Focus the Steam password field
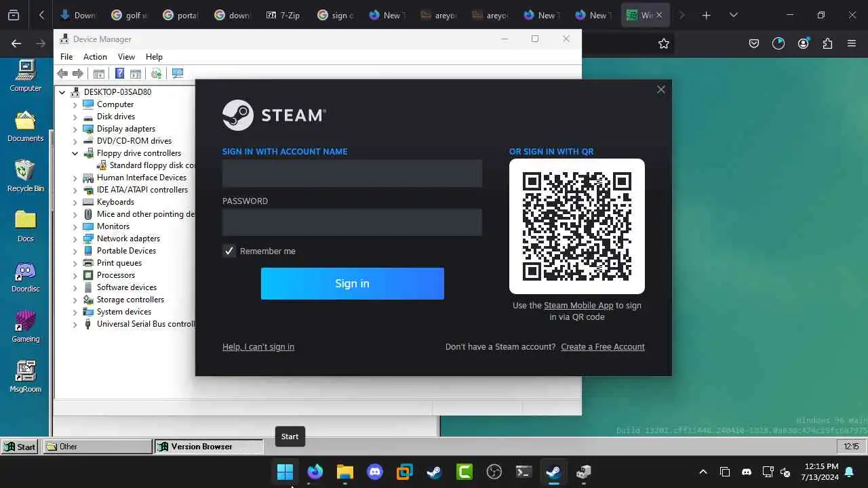Image resolution: width=868 pixels, height=488 pixels. [352, 222]
